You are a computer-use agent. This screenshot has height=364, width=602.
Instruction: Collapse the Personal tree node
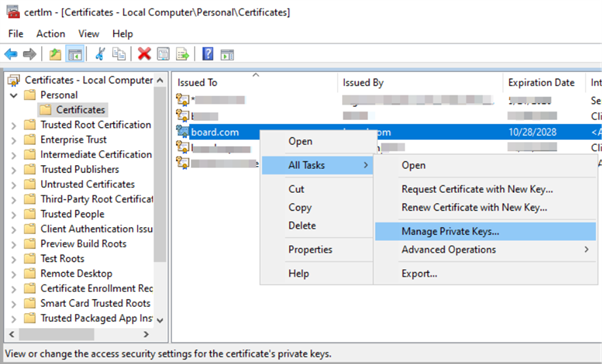[14, 95]
